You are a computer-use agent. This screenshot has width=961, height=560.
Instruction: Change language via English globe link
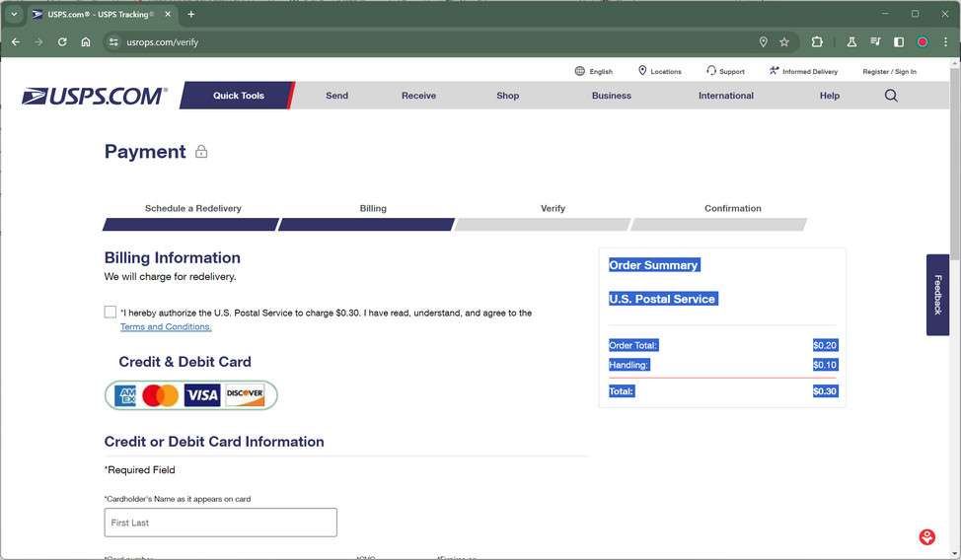pyautogui.click(x=593, y=71)
